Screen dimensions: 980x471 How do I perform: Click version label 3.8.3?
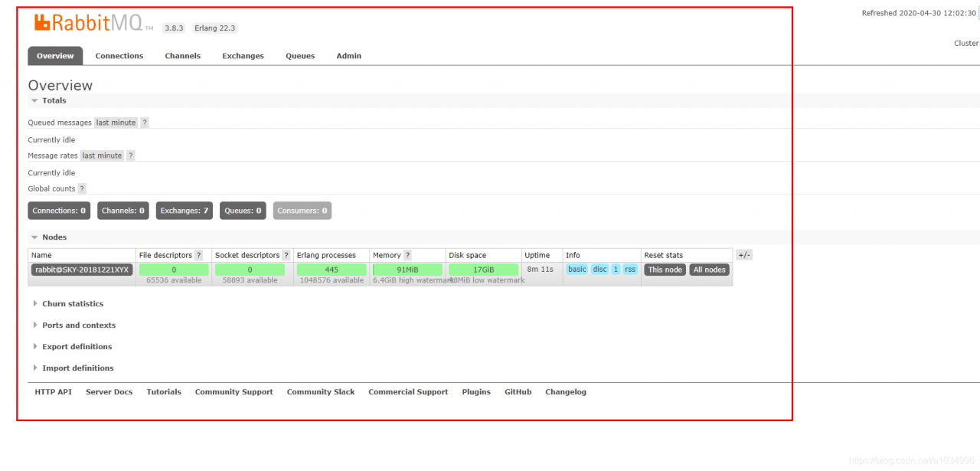click(175, 28)
